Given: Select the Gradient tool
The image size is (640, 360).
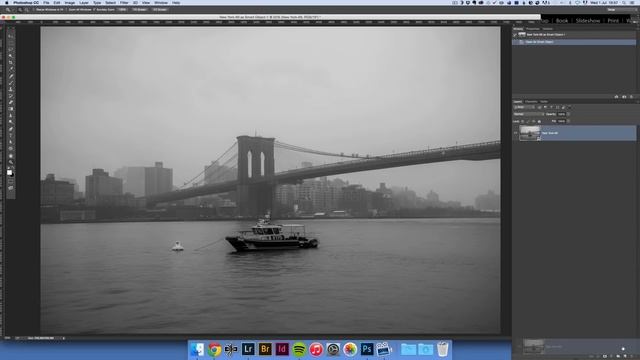Looking at the screenshot, I should pos(11,109).
